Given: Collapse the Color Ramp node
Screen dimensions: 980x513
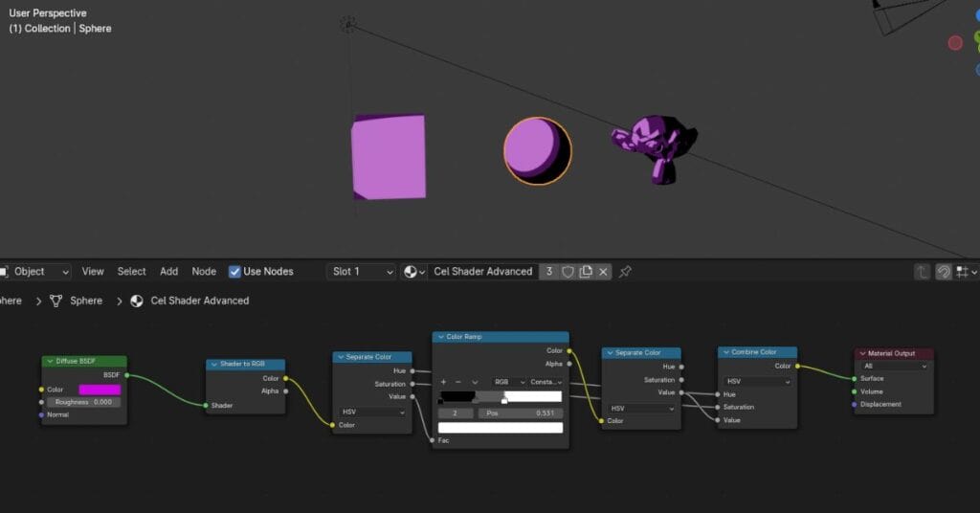Looking at the screenshot, I should pyautogui.click(x=439, y=337).
